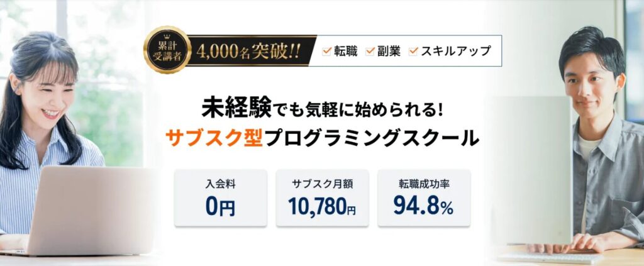Select the 転職成功率 94.8% card

(x=424, y=198)
